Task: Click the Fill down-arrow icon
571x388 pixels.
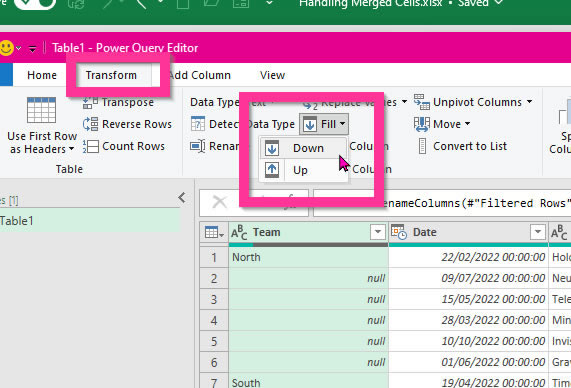Action: pyautogui.click(x=310, y=124)
